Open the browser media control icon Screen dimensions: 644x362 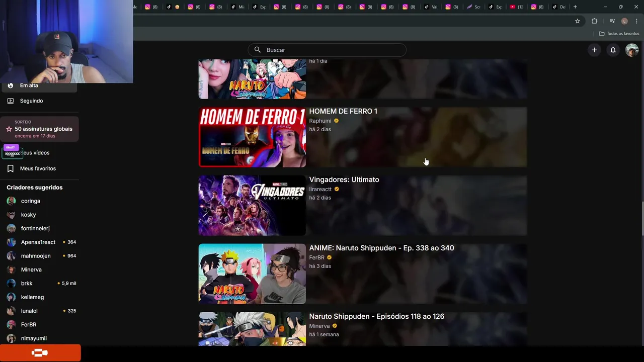612,21
